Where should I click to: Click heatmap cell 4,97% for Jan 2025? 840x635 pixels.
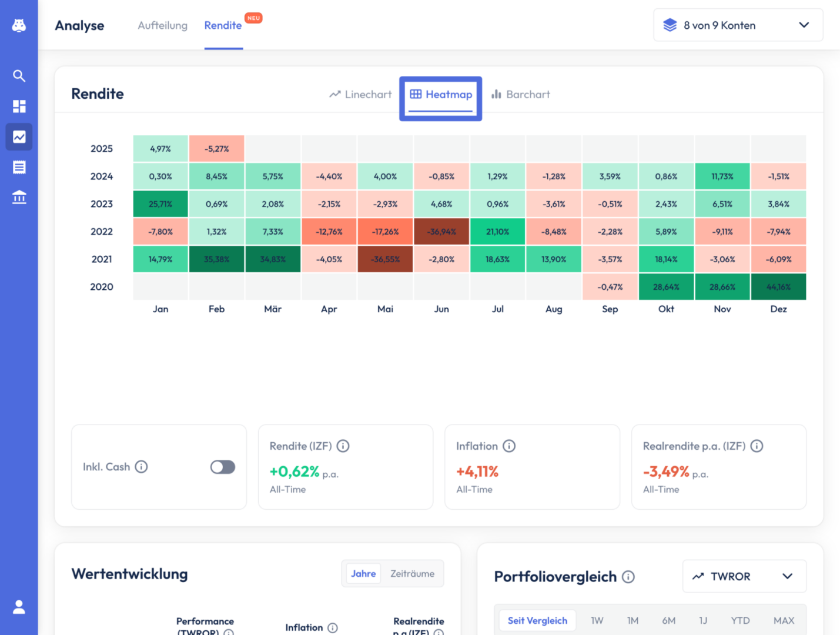(x=160, y=149)
